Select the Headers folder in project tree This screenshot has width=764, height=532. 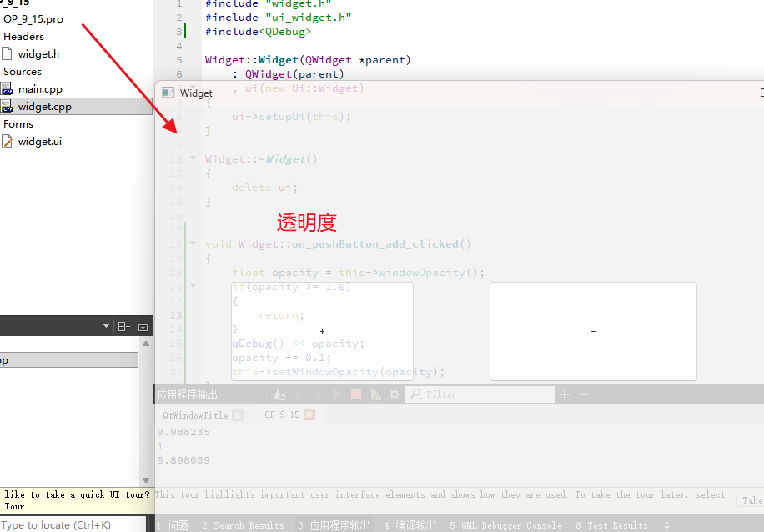click(x=23, y=37)
